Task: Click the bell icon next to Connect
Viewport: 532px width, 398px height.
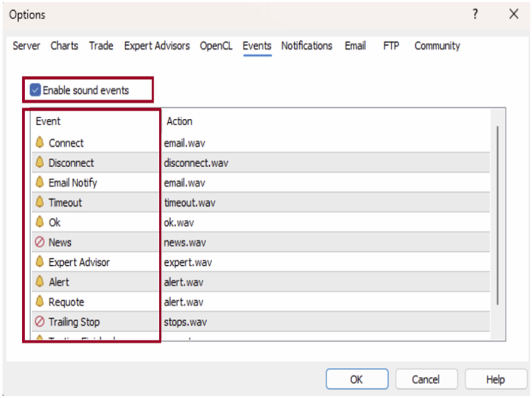Action: click(40, 142)
